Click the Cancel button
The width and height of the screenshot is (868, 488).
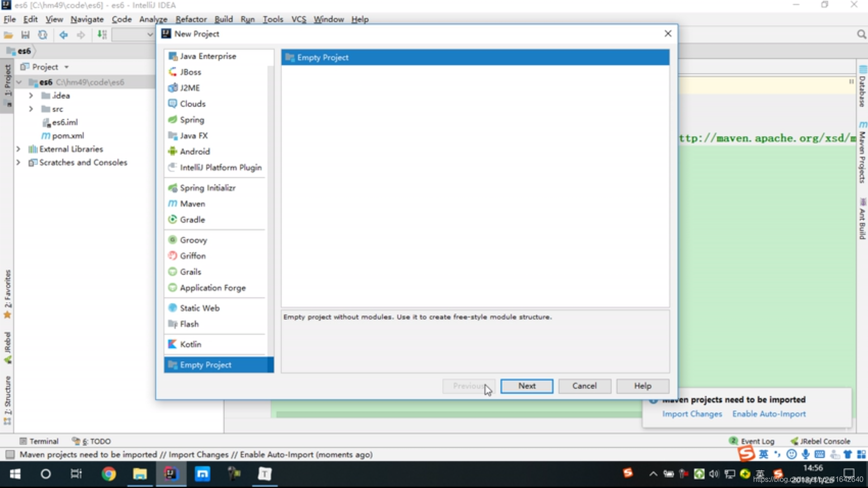pyautogui.click(x=585, y=386)
